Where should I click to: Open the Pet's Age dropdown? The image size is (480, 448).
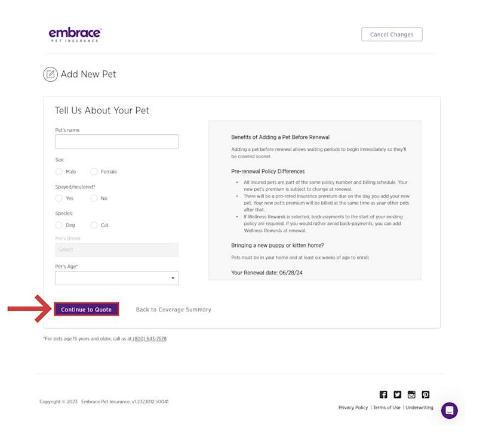coord(116,278)
